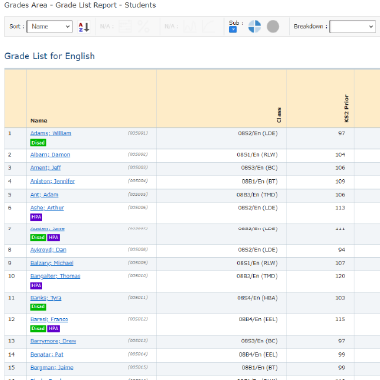Click class cell 08S3/En (BC) for Ament

[x=259, y=168]
